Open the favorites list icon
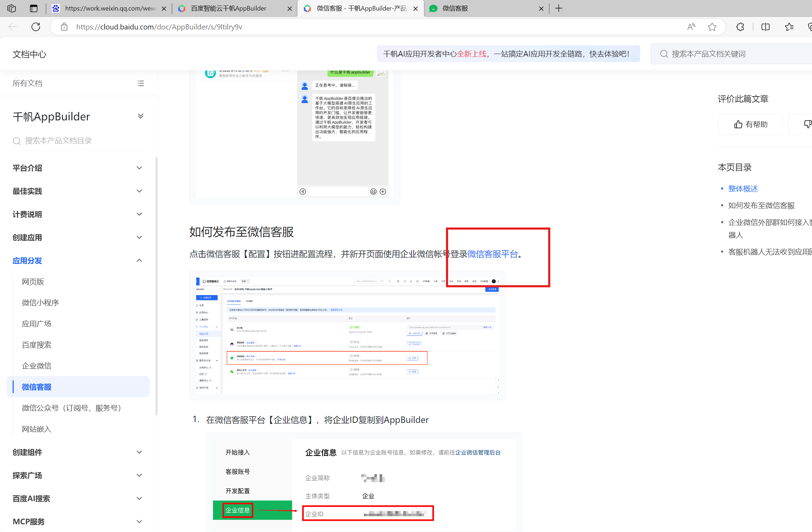Image resolution: width=812 pixels, height=532 pixels. (789, 27)
